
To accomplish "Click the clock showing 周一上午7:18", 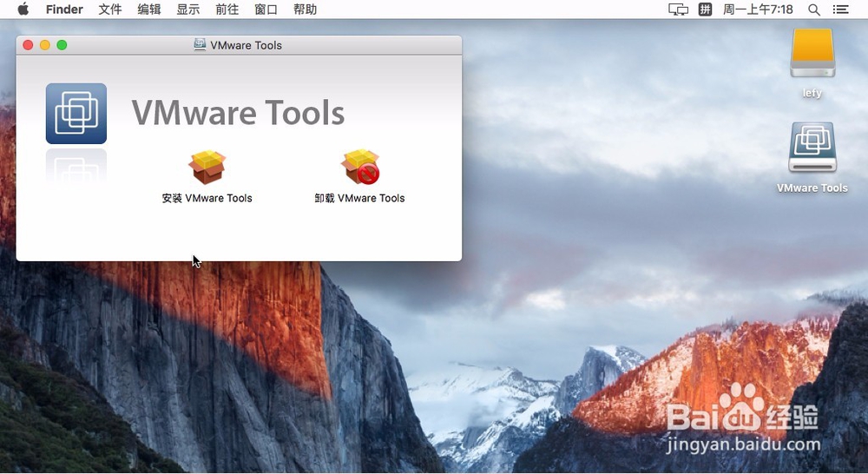I will click(758, 10).
